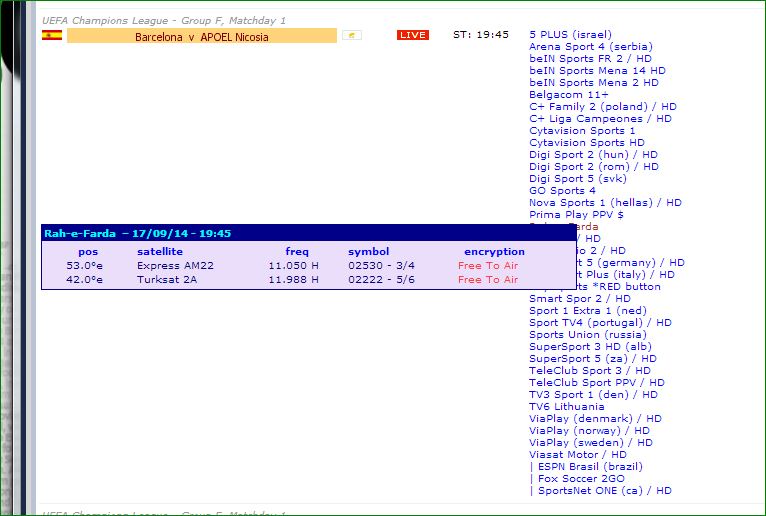Screen dimensions: 766x516
Task: Select ViaPlay (sweden) / HD
Action: coord(591,443)
